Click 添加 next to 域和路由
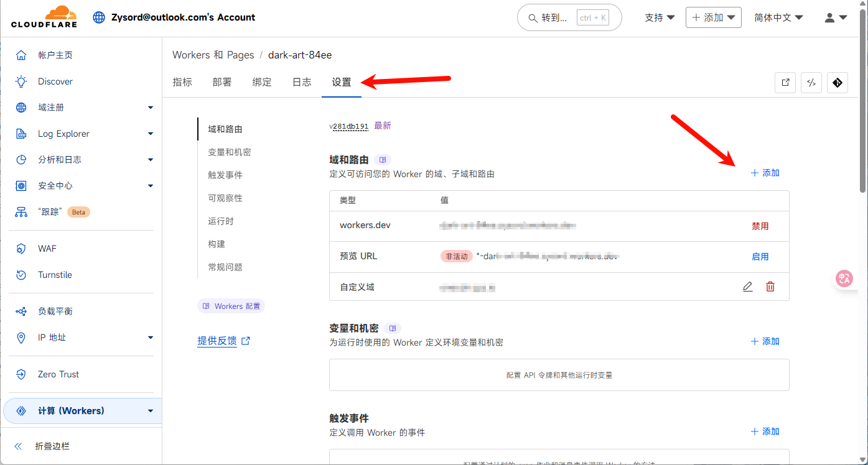Screen dimensions: 868x465 (765, 173)
